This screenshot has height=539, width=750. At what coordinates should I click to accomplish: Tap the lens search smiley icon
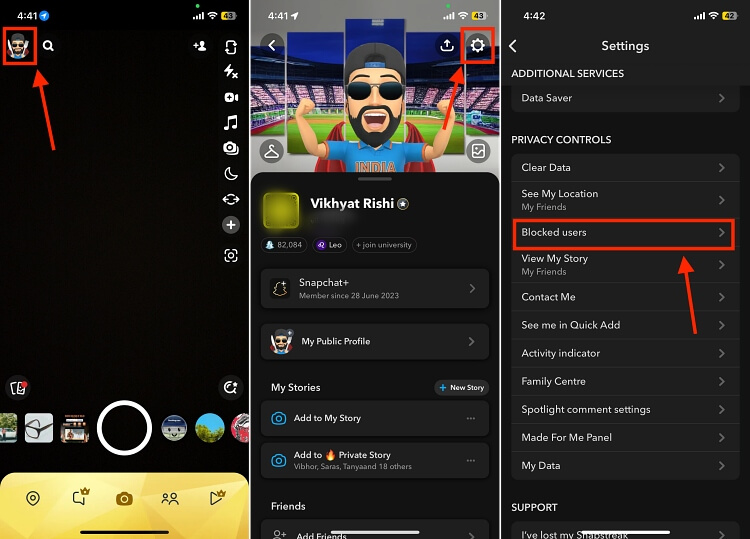pos(231,387)
